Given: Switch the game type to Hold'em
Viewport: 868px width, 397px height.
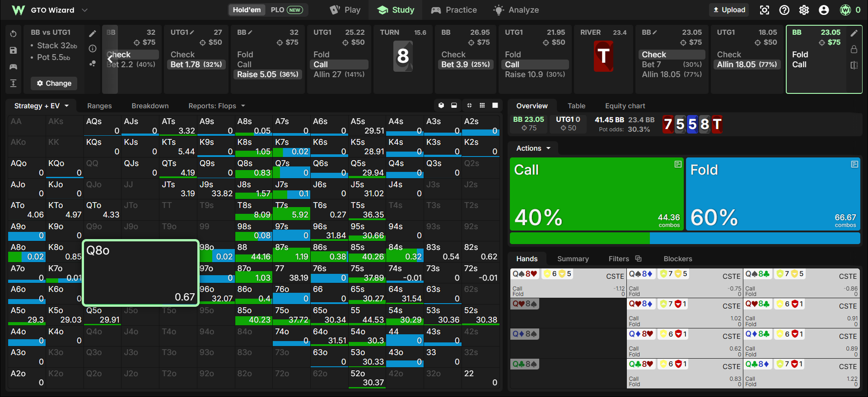Looking at the screenshot, I should (x=247, y=10).
